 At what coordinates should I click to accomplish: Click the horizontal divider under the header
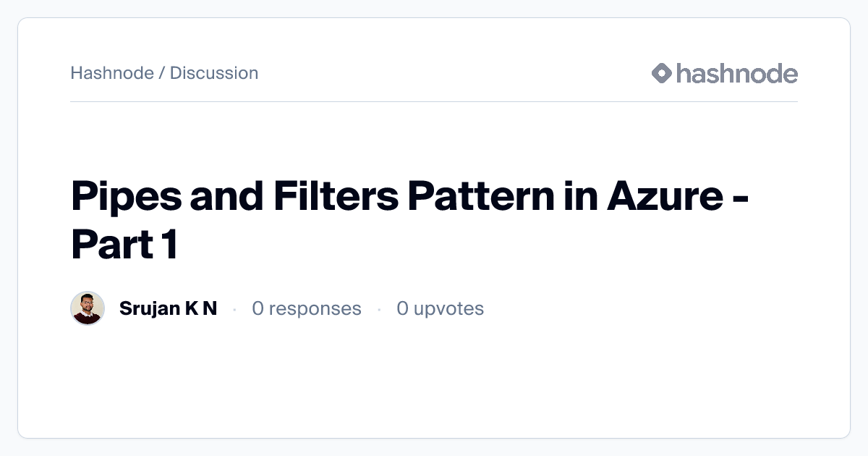[434, 102]
